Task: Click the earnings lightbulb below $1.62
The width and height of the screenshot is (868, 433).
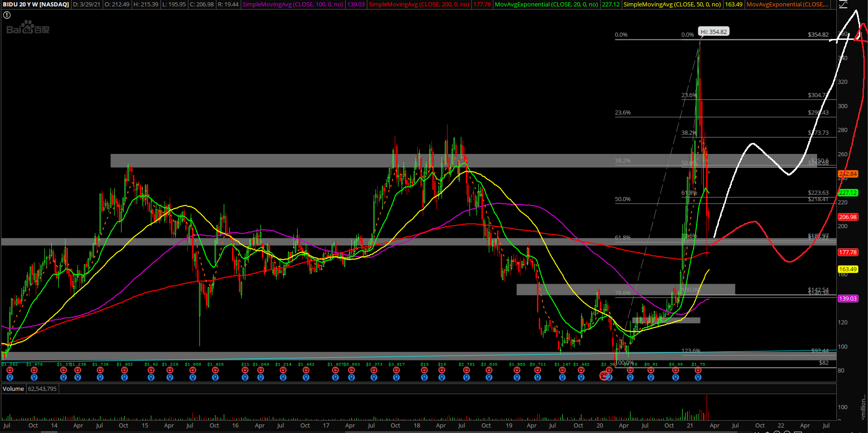Action: [x=151, y=378]
